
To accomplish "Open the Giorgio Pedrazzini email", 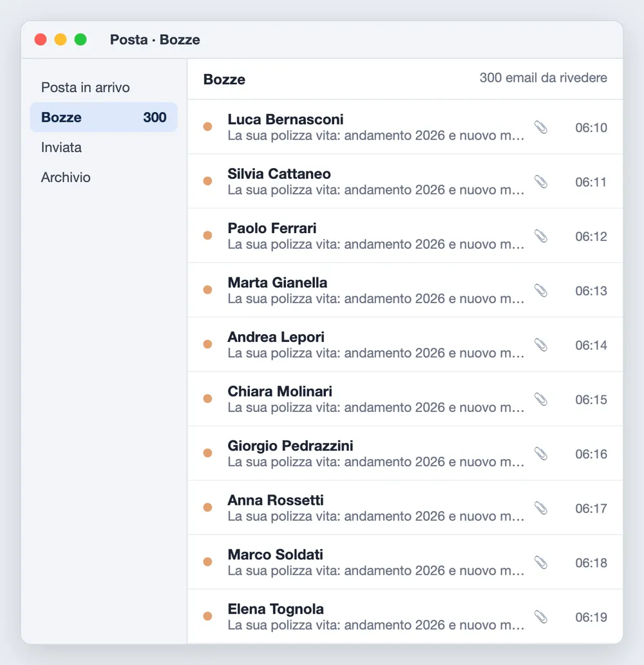I will coord(405,453).
